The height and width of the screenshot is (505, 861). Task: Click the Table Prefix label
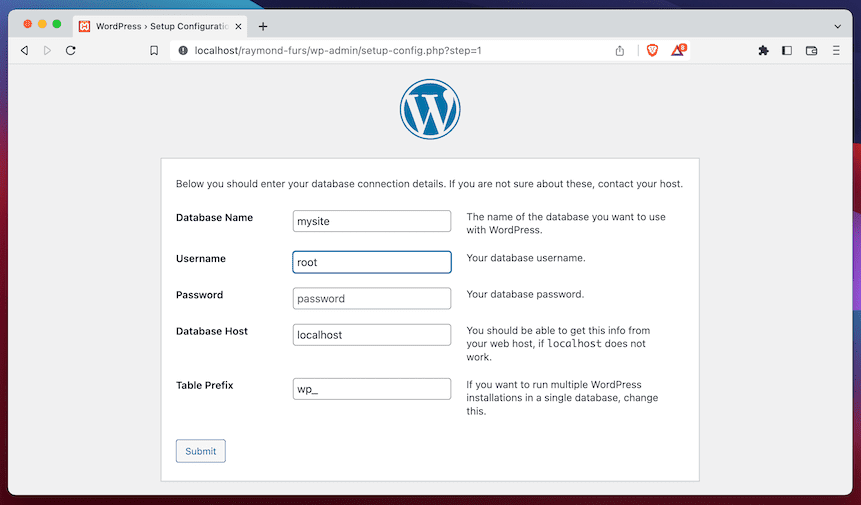coord(204,385)
